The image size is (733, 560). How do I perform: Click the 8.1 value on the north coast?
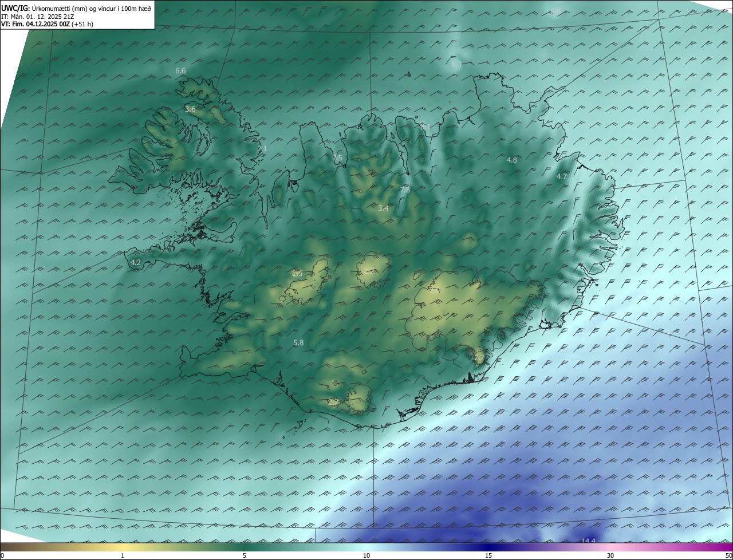pos(425,127)
